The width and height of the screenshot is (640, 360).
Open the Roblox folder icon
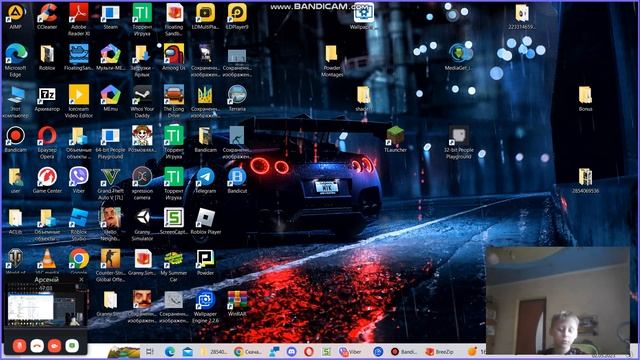tap(47, 54)
